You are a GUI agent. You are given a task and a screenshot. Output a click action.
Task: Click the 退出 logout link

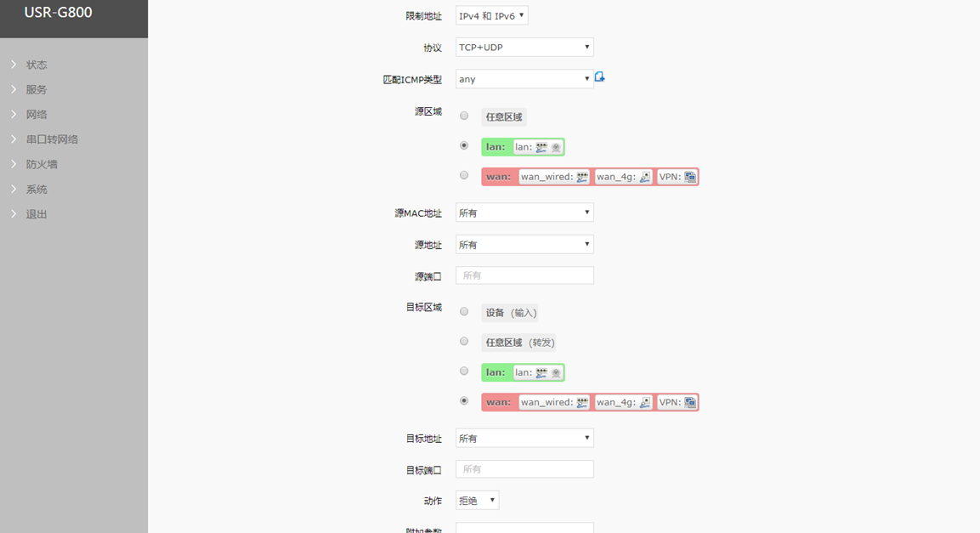tap(37, 214)
